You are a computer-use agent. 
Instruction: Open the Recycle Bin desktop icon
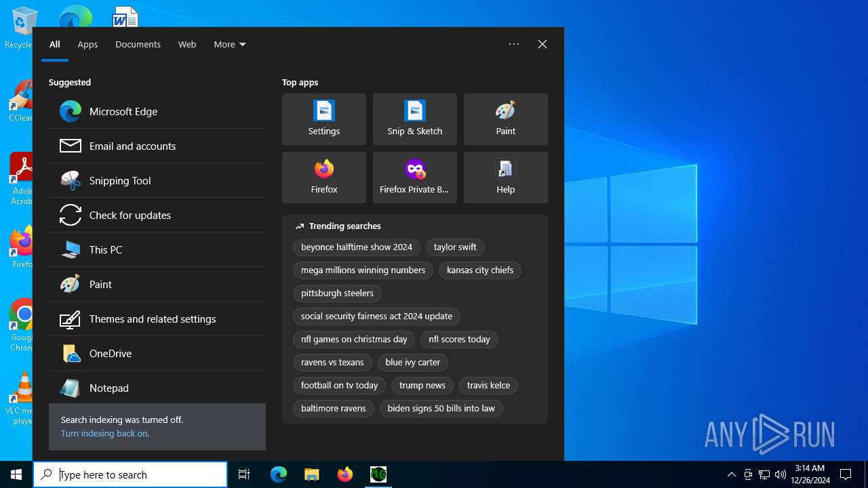[x=20, y=28]
